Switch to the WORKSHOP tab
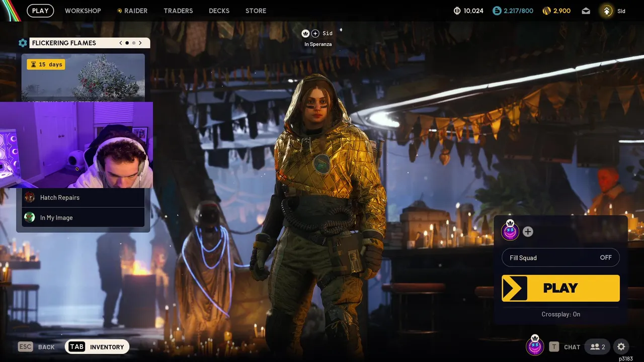The image size is (644, 362). (x=83, y=11)
